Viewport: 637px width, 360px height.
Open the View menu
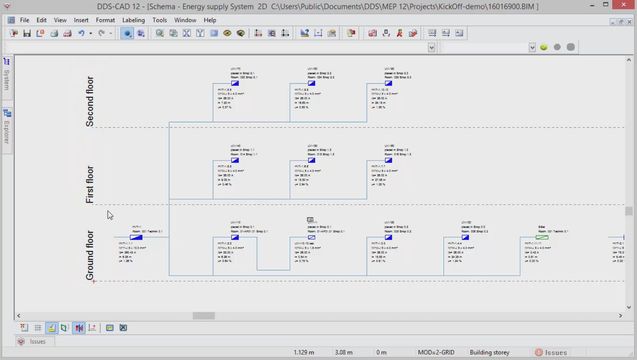coord(60,20)
